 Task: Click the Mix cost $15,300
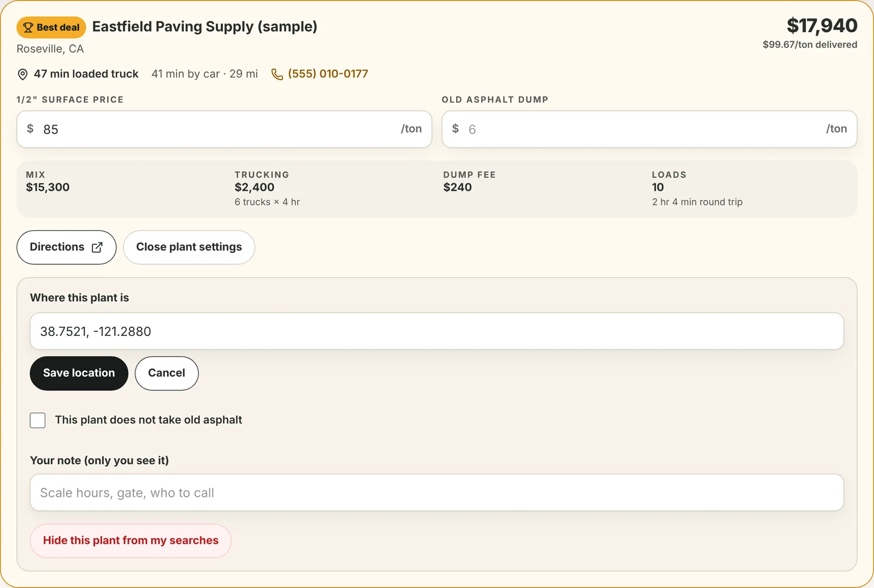(48, 187)
